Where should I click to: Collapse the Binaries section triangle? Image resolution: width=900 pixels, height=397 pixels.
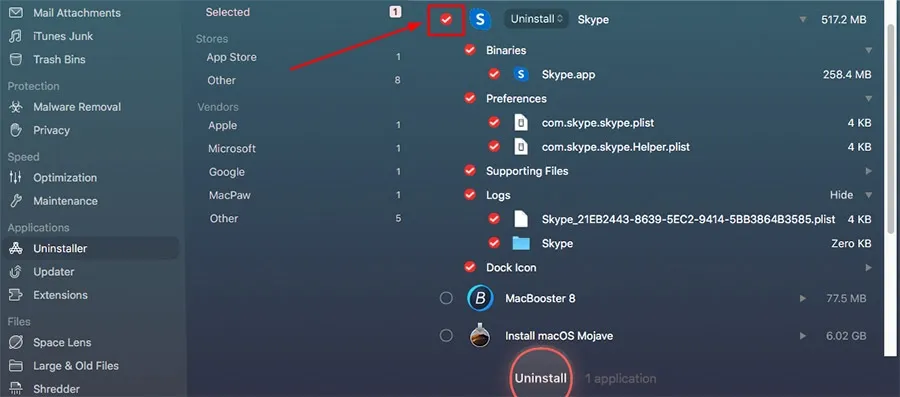[x=868, y=50]
